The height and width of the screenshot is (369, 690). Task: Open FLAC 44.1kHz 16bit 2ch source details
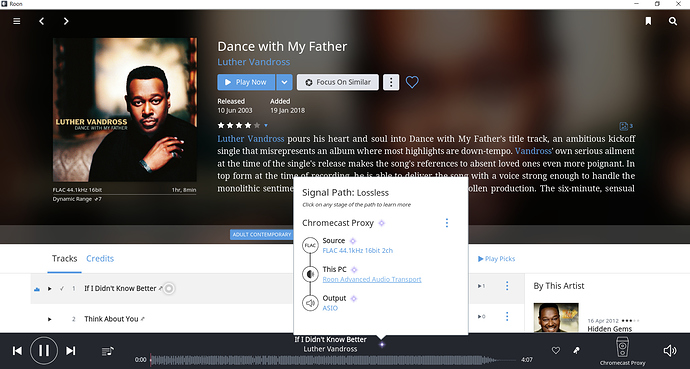[x=358, y=251]
